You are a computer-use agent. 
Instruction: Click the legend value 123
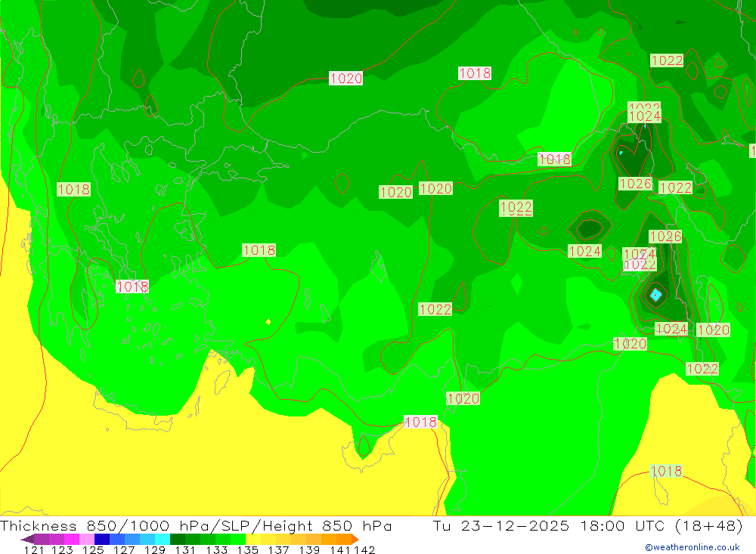pos(62,549)
